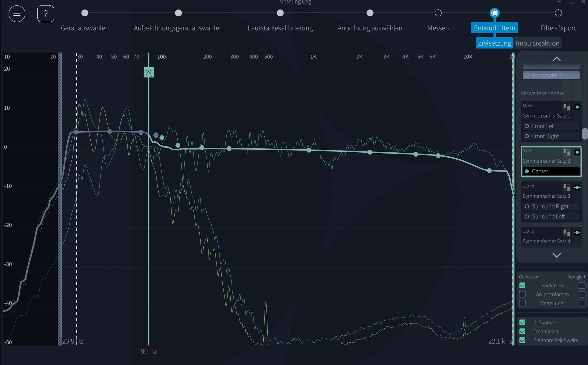Uncheck the measured Spektrum checkbox
Screen dimensions: 588x365
522,285
